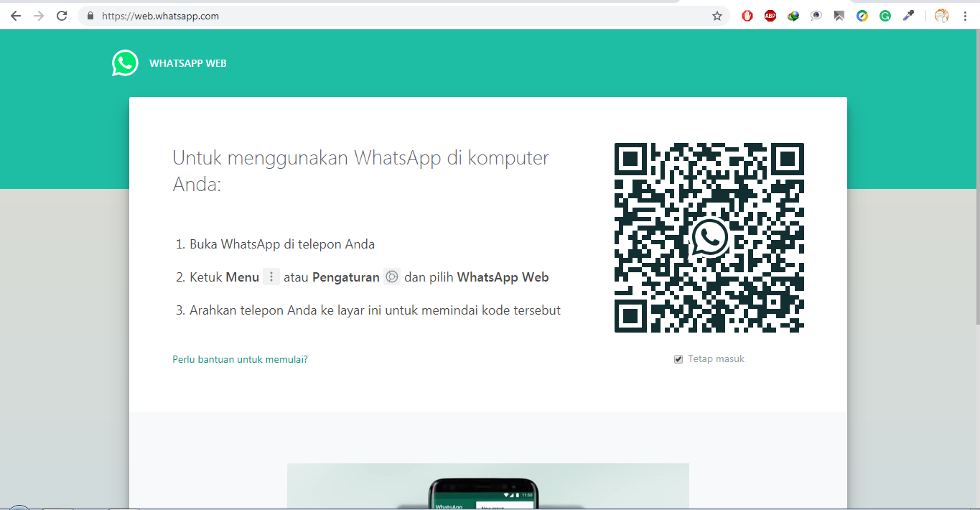Open the bookmark extension dropdown
Image resolution: width=980 pixels, height=510 pixels.
[839, 15]
